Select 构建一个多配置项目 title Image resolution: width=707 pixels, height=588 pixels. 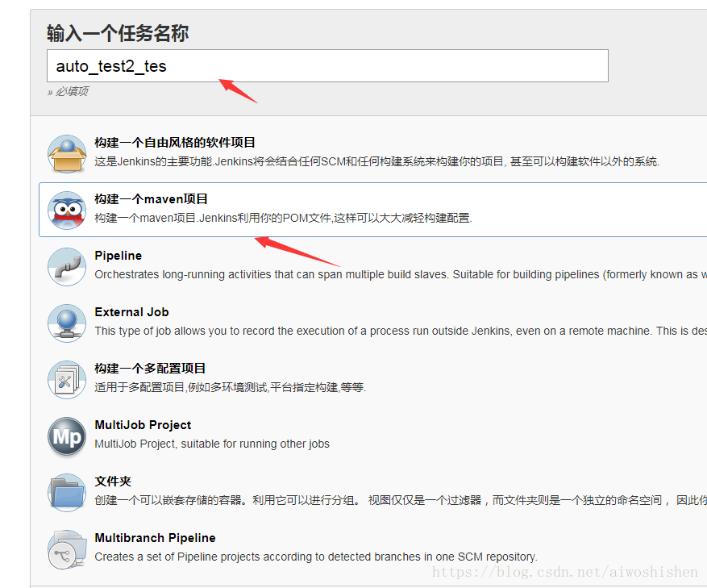pyautogui.click(x=150, y=369)
